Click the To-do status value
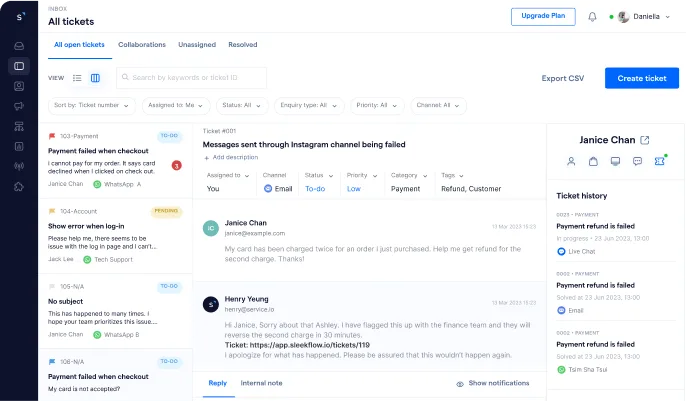 315,189
